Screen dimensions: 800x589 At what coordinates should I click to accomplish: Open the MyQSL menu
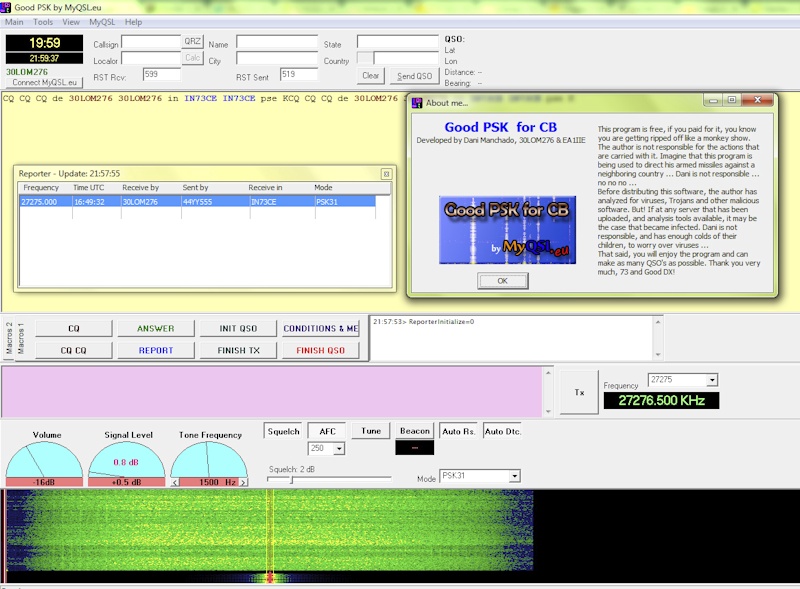tap(102, 22)
